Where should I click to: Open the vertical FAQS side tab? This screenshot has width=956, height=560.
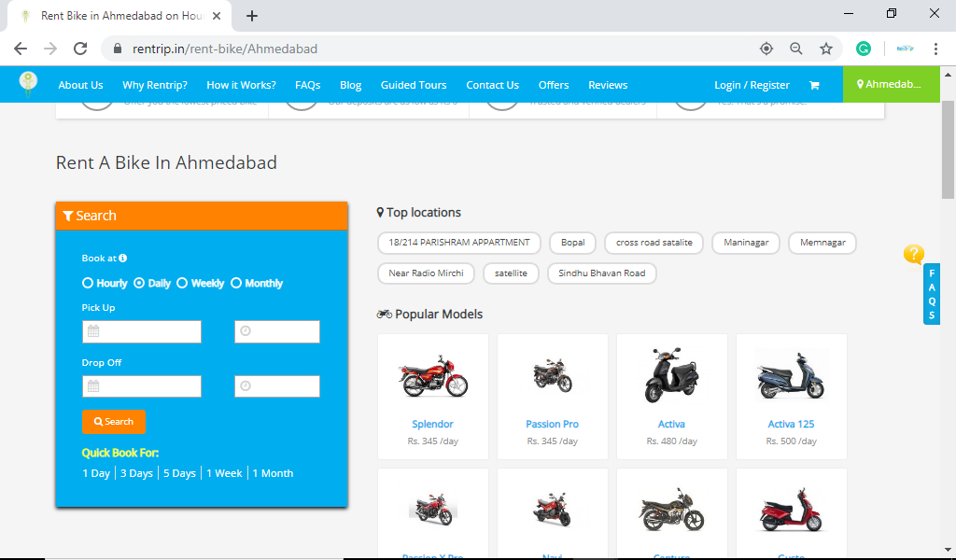(932, 294)
